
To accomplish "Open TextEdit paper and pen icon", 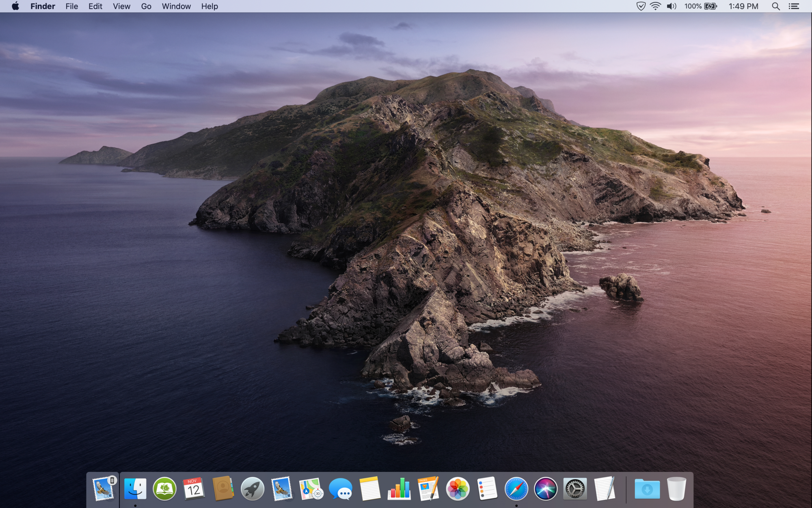I will 605,488.
